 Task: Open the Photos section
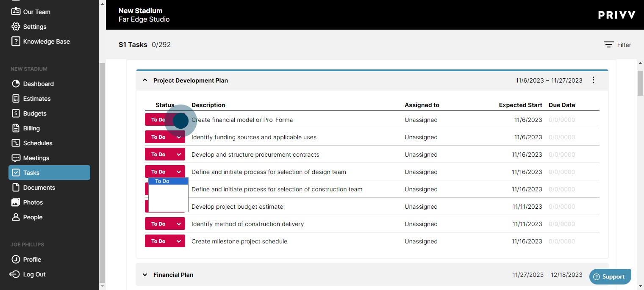pos(49,202)
